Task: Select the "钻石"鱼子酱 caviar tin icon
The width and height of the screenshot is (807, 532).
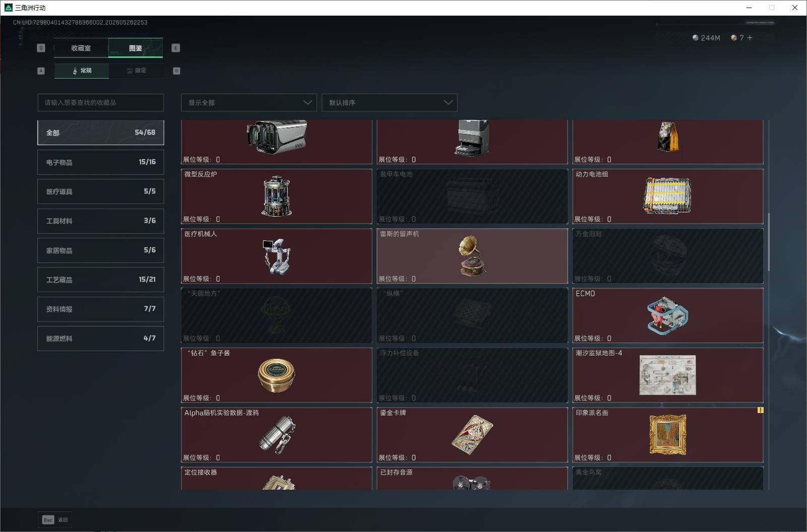Action: 276,375
